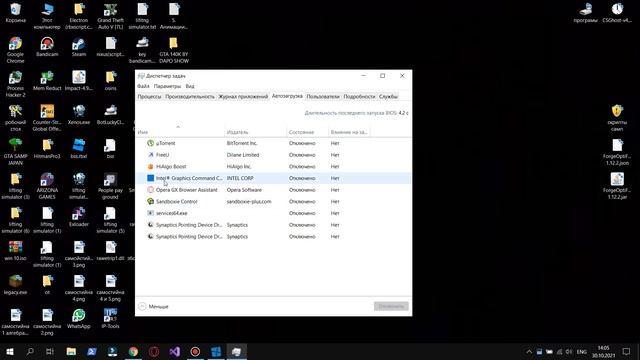Select BitTorrent Inc. publisher cell
640x360 pixels.
coord(242,143)
